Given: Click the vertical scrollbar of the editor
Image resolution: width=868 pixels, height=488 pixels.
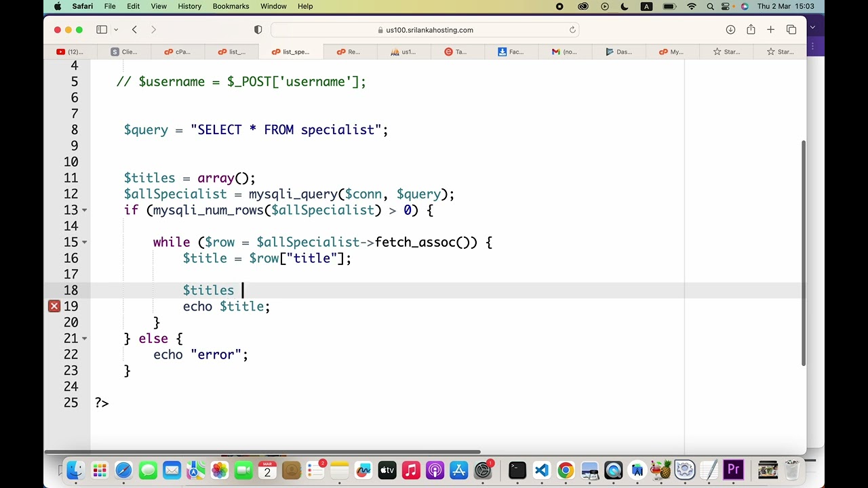Looking at the screenshot, I should point(804,254).
